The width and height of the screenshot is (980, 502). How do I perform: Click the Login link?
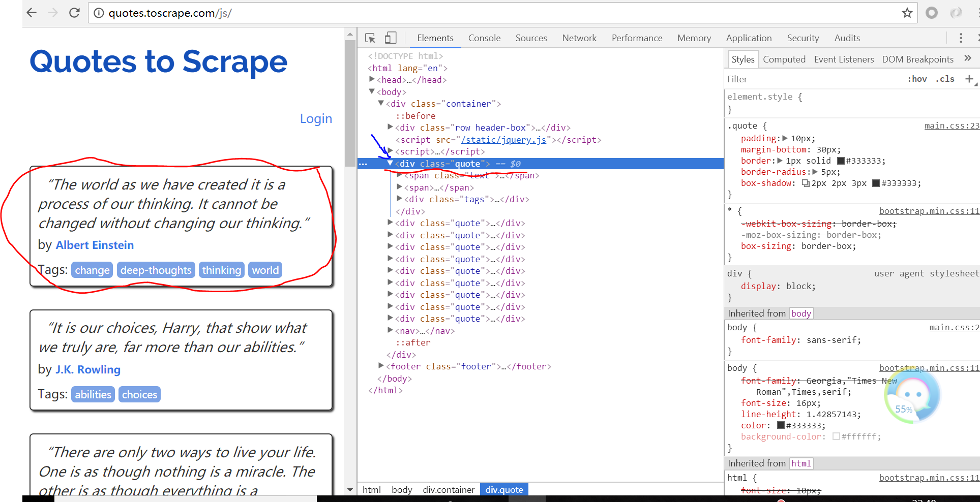pos(316,118)
